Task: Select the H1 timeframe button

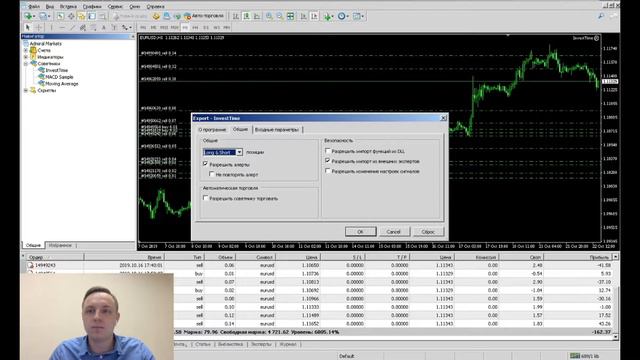Action: 185,27
